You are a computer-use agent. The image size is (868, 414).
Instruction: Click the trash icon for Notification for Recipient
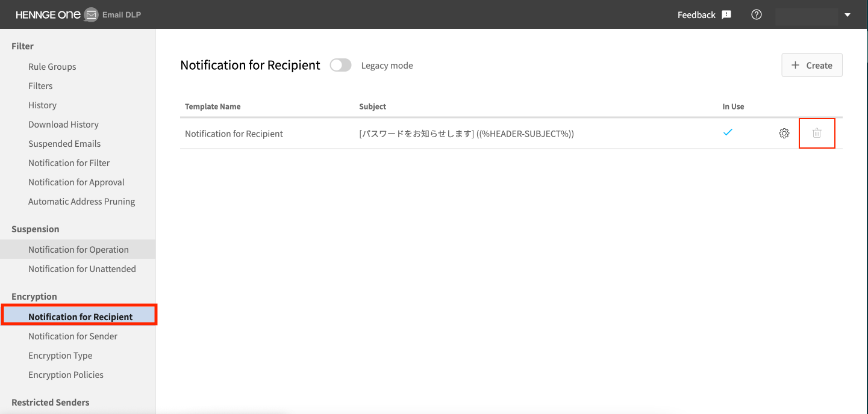pos(817,133)
